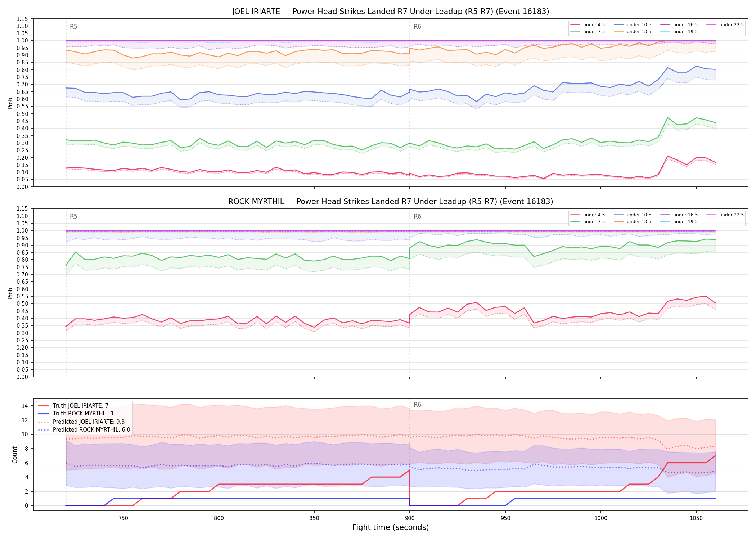Click the red line swatch beside 'Truth JOEL IRIARTE: 7'

tap(44, 406)
